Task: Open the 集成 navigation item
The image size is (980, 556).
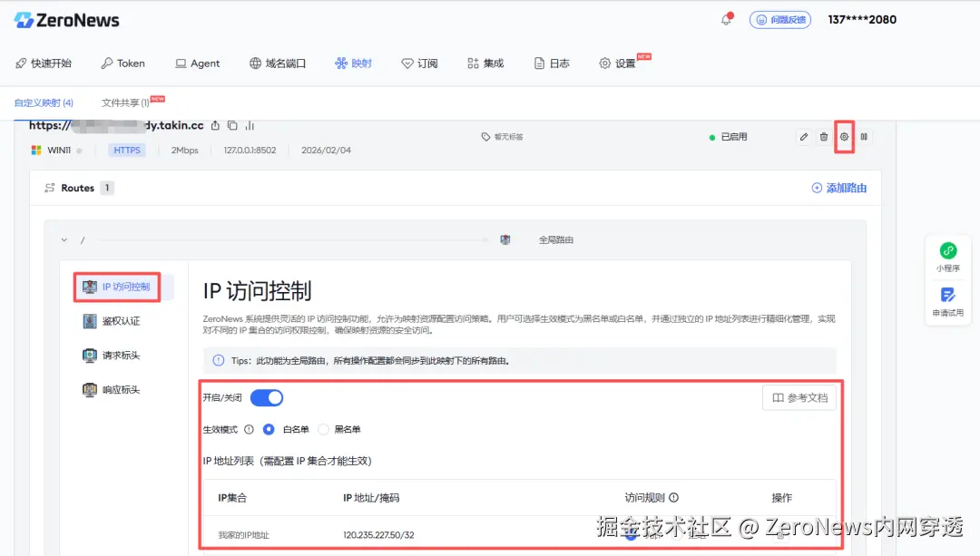Action: [x=485, y=63]
